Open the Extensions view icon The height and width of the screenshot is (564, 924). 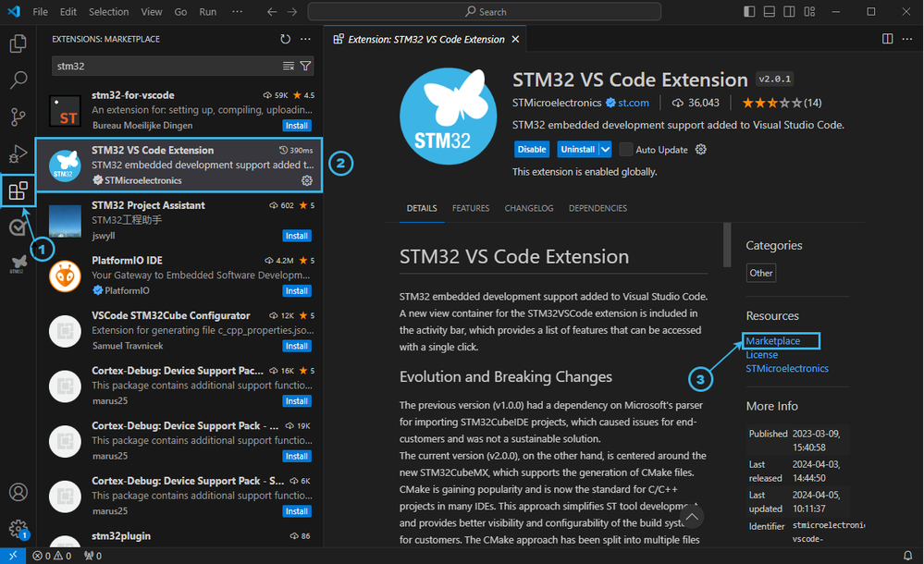(x=18, y=190)
